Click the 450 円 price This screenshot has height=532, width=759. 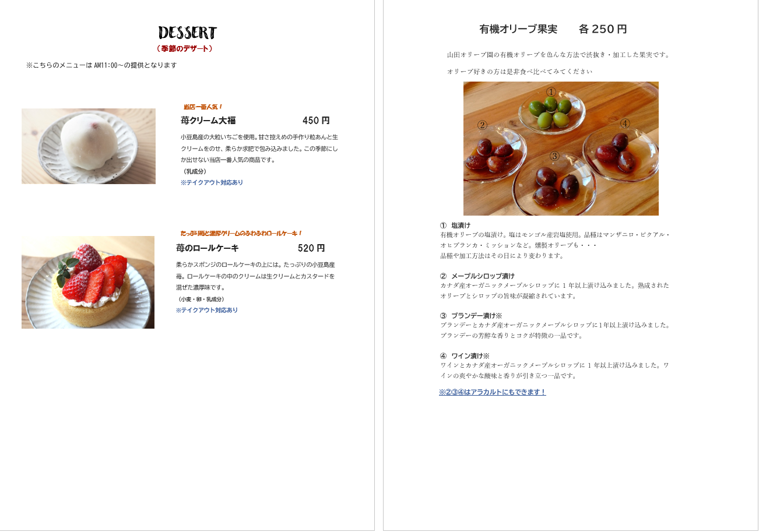tap(316, 121)
